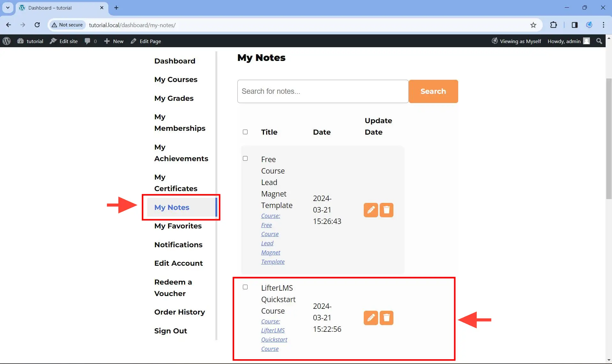This screenshot has height=364, width=612.
Task: Click the Update Date column header
Action: tap(378, 126)
